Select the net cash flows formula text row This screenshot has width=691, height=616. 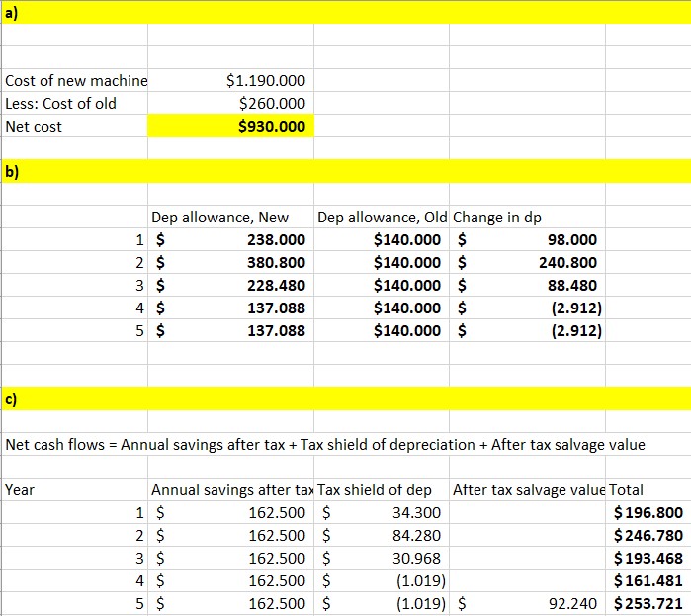pyautogui.click(x=325, y=444)
